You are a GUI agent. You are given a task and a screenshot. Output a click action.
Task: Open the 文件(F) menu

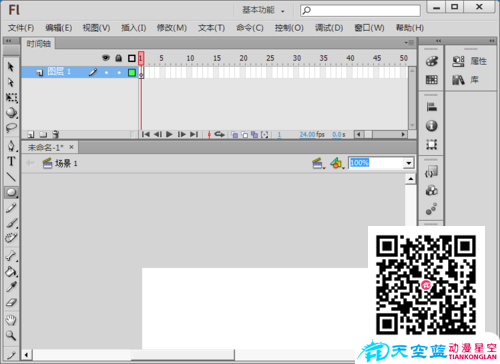(21, 28)
